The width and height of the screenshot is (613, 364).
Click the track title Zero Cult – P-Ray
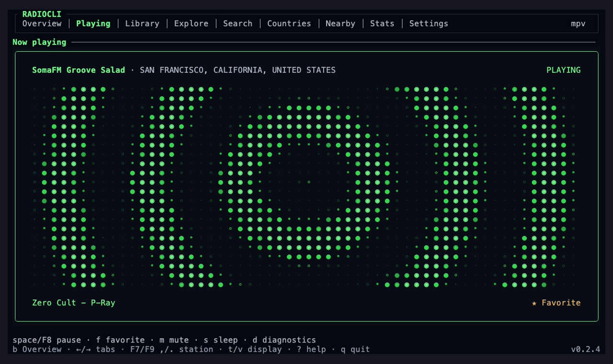(x=74, y=303)
